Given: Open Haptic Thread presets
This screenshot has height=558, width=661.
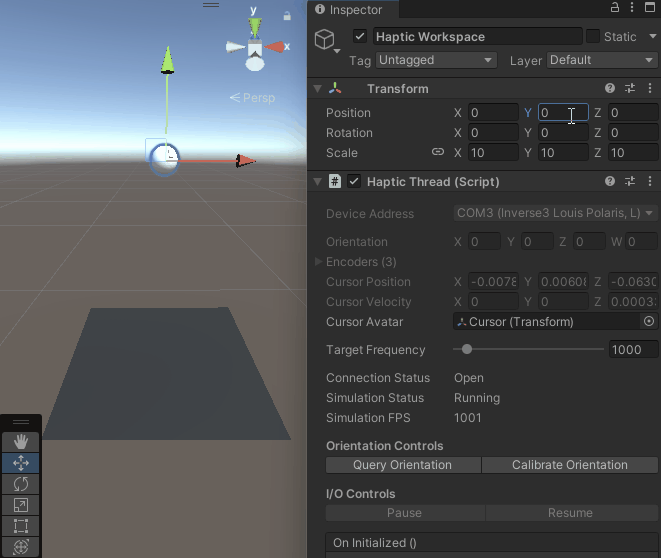Looking at the screenshot, I should (x=630, y=181).
